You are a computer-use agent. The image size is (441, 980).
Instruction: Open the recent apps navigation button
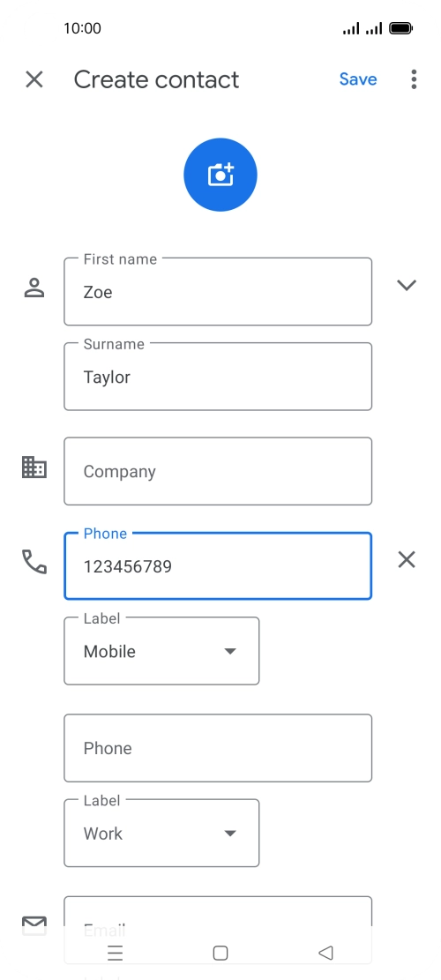115,953
